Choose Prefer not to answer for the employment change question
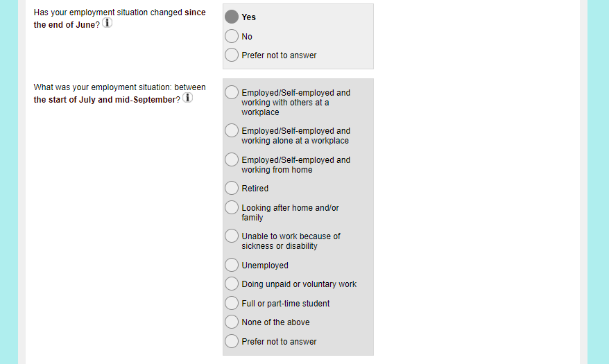The image size is (609, 364). (232, 55)
